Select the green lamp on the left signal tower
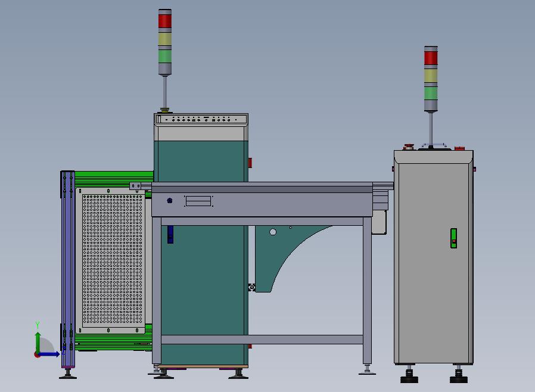This screenshot has width=535, height=392. pyautogui.click(x=165, y=56)
